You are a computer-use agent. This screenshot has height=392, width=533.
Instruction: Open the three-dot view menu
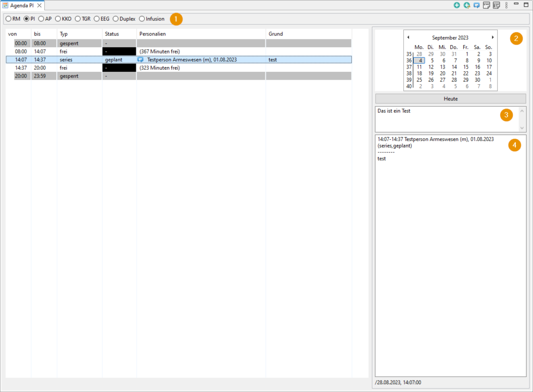tap(506, 5)
